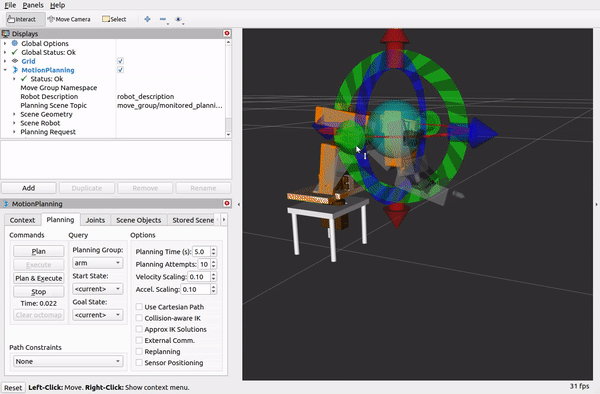Expand the Grid tree item
Viewport: 600px width, 394px height.
(5, 61)
